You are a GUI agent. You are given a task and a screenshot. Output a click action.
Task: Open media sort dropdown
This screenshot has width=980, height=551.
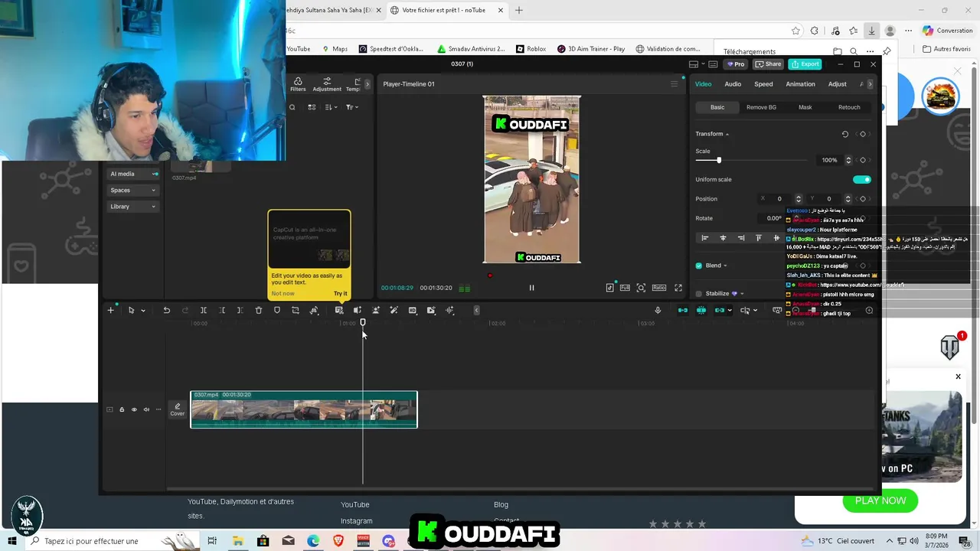[x=332, y=107]
